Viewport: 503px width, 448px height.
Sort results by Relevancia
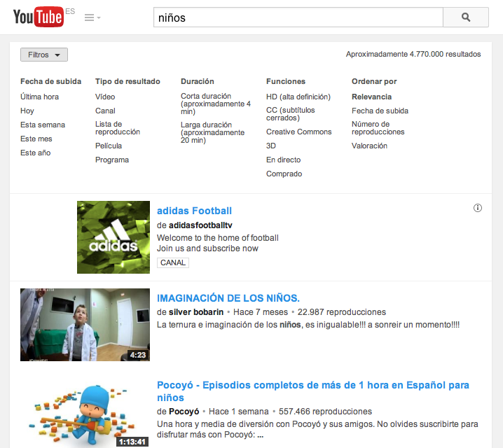click(371, 97)
